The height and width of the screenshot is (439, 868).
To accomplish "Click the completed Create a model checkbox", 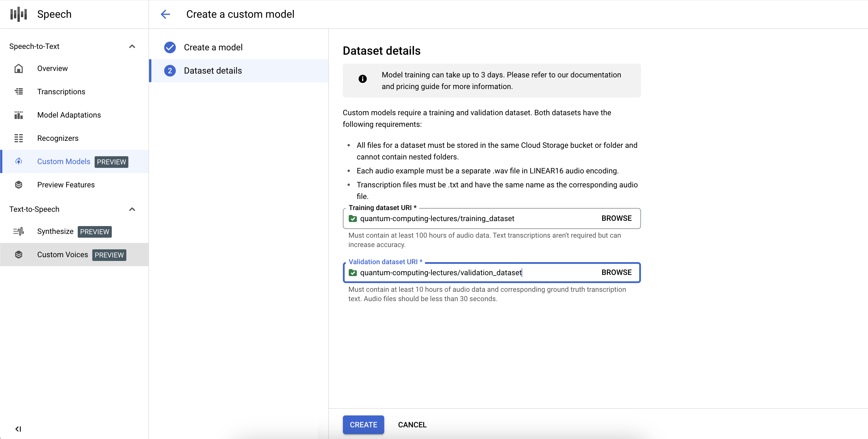I will (x=170, y=47).
